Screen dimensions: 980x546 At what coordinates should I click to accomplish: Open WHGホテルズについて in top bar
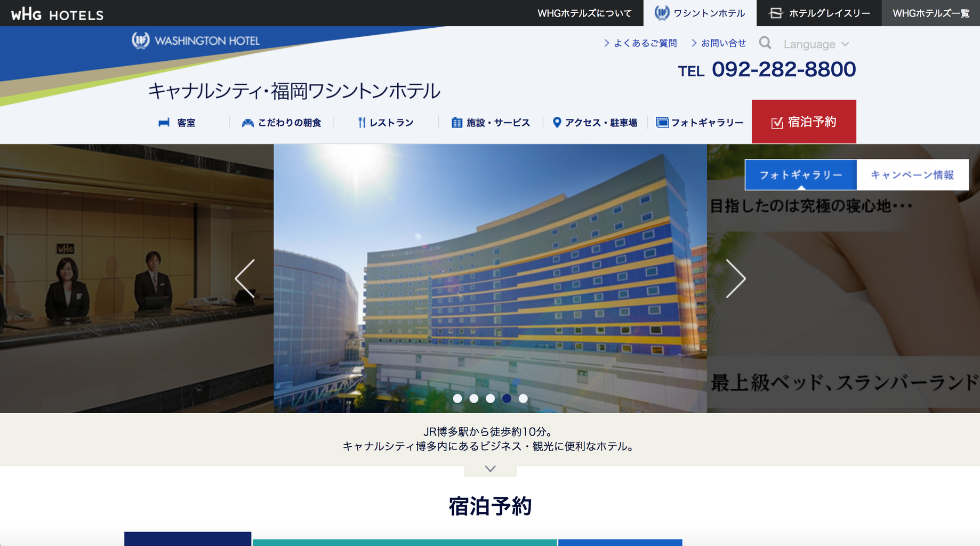(584, 13)
